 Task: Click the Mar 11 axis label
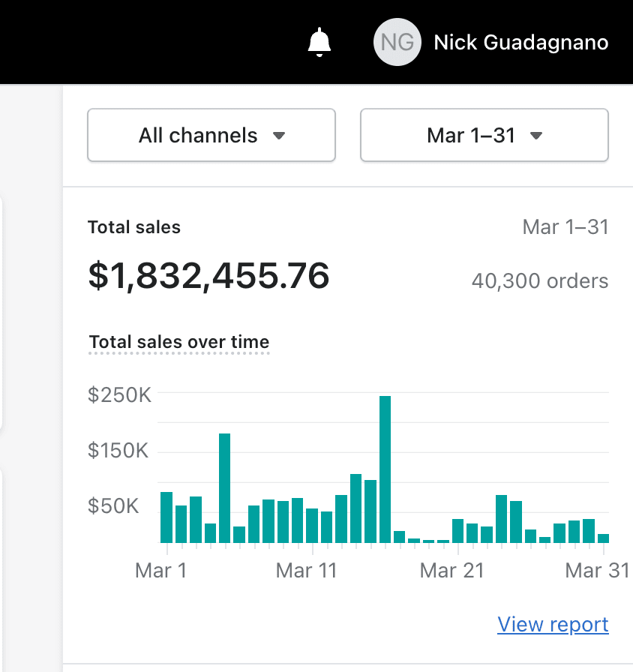point(307,571)
